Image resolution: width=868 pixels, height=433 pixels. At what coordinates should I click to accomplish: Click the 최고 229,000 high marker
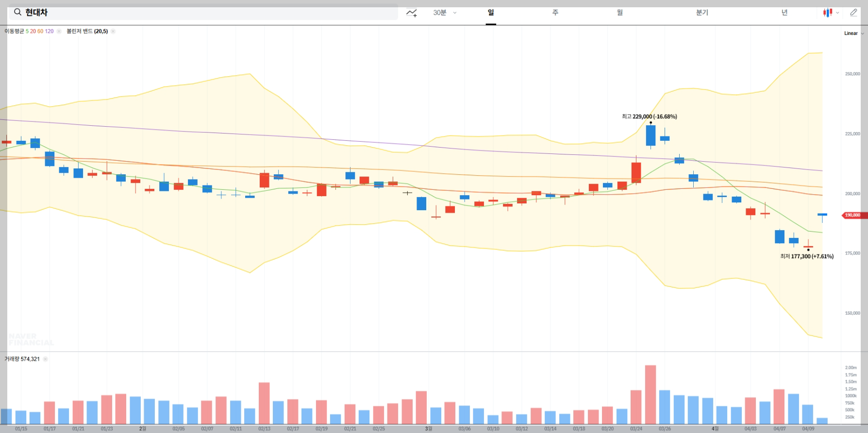pos(650,117)
